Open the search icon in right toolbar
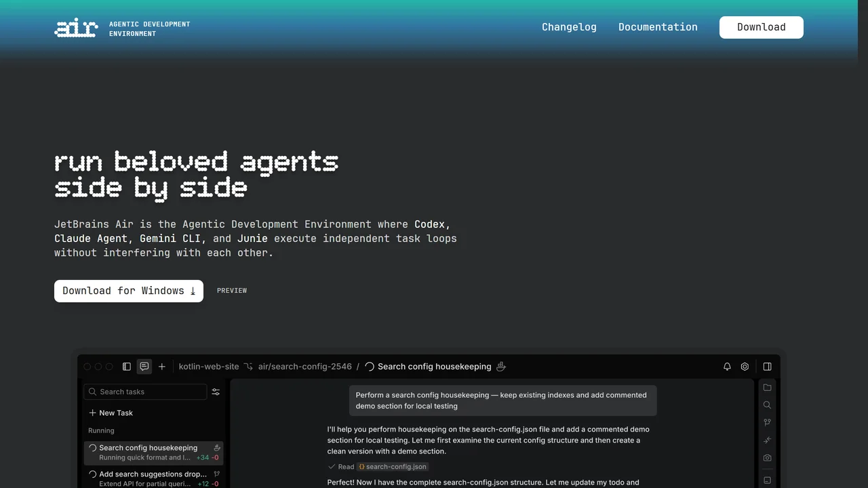Image resolution: width=868 pixels, height=488 pixels. [767, 405]
